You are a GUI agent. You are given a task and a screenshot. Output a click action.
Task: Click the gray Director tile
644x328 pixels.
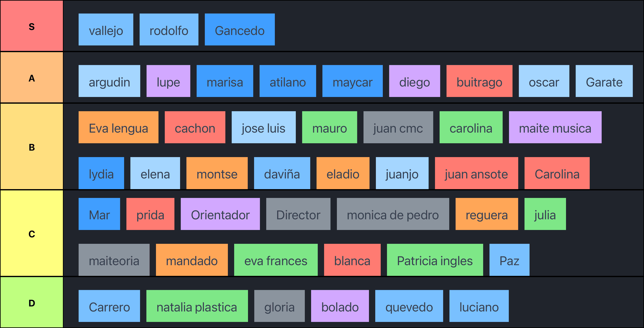pyautogui.click(x=298, y=214)
